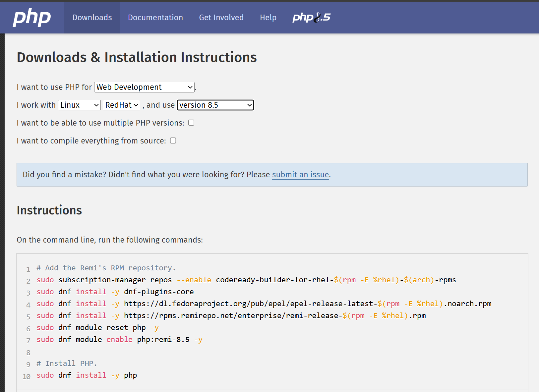Click the PHP logo in header

click(32, 17)
